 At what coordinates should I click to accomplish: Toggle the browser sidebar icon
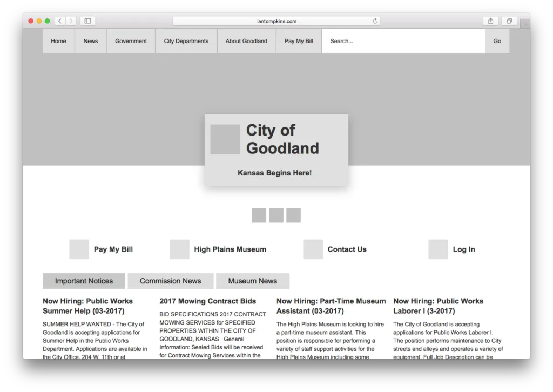point(87,21)
